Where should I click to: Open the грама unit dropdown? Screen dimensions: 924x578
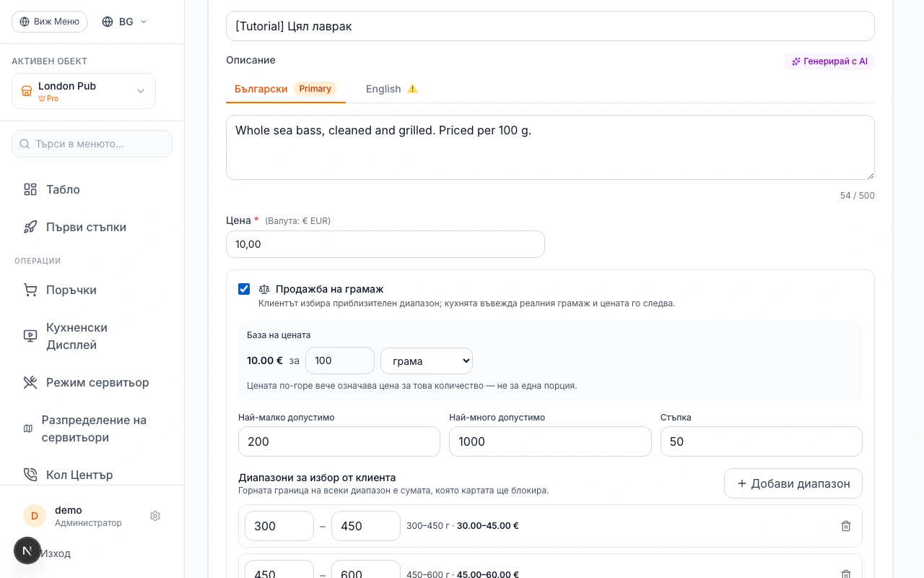pos(427,361)
